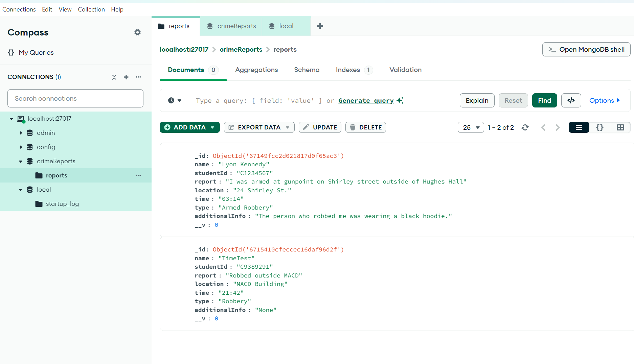Open the query history clock icon
Screen dimensions: 634x364
pyautogui.click(x=175, y=100)
